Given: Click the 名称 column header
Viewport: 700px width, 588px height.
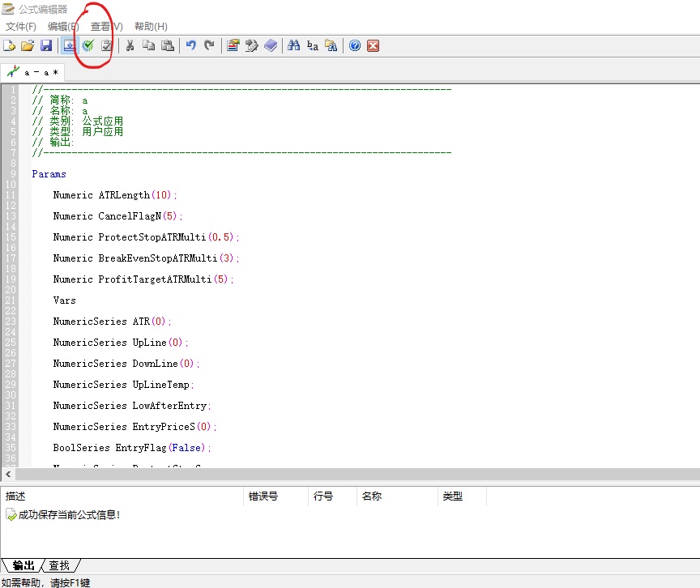Looking at the screenshot, I should [x=397, y=496].
